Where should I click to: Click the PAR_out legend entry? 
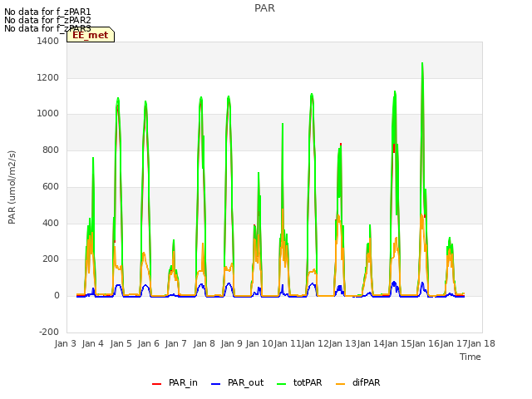click(x=237, y=382)
